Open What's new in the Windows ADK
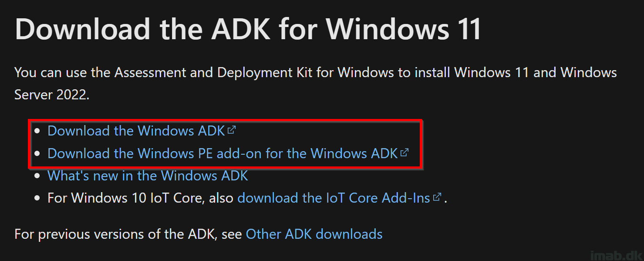 coord(148,176)
